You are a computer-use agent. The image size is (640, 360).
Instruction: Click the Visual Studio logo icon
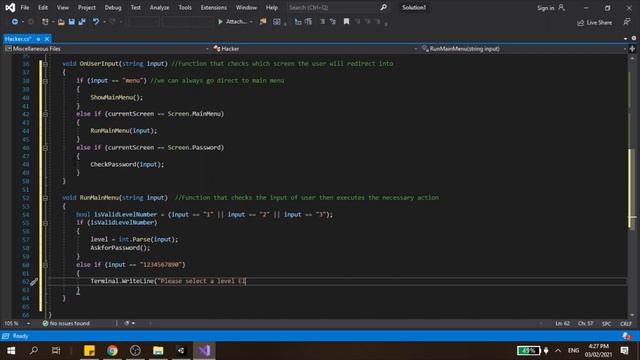(x=10, y=7)
